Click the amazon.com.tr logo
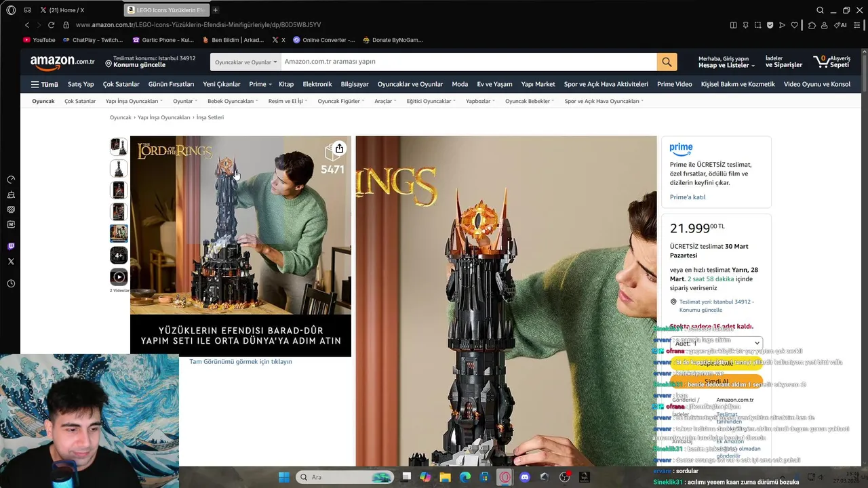 click(x=62, y=62)
